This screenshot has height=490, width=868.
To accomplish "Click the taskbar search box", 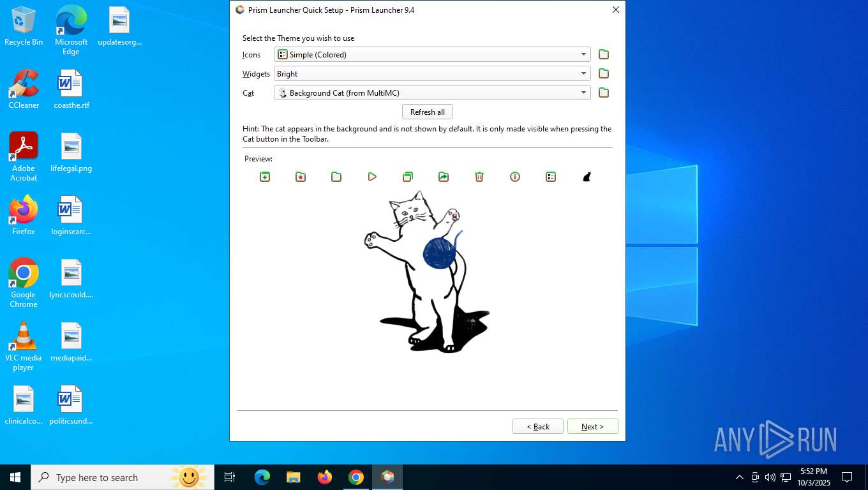I will pyautogui.click(x=122, y=477).
